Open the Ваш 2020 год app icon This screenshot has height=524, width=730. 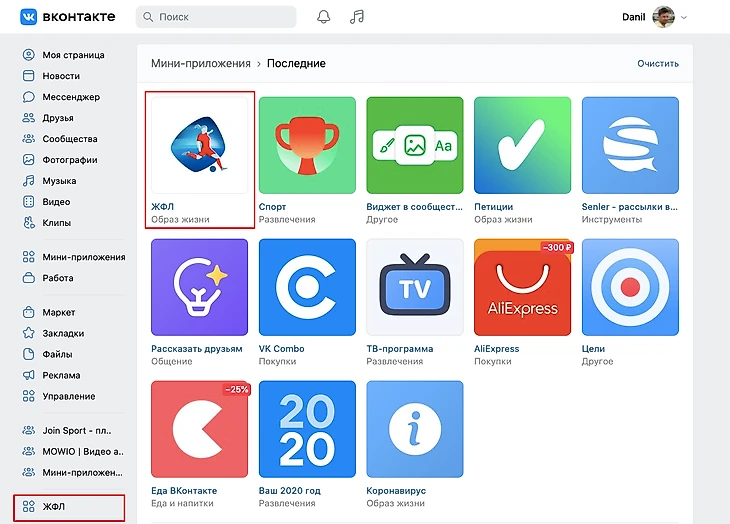307,429
